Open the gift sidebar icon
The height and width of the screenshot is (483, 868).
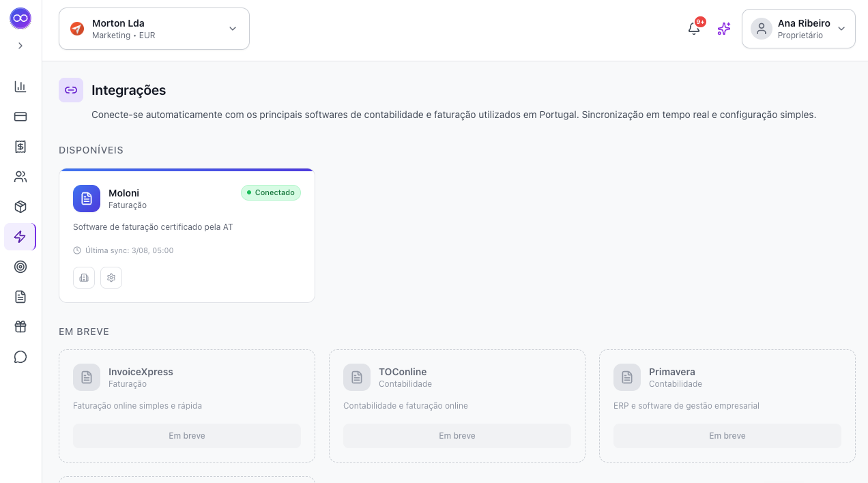point(20,327)
